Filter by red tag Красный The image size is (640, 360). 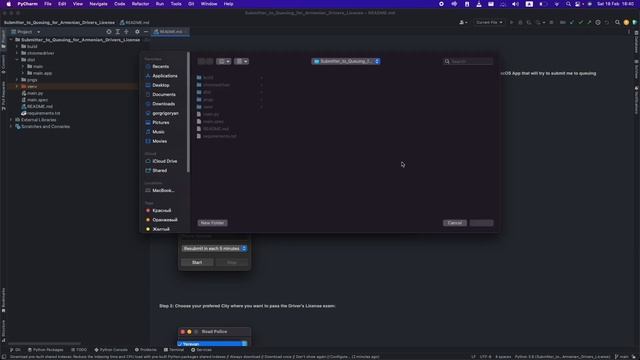coord(158,211)
